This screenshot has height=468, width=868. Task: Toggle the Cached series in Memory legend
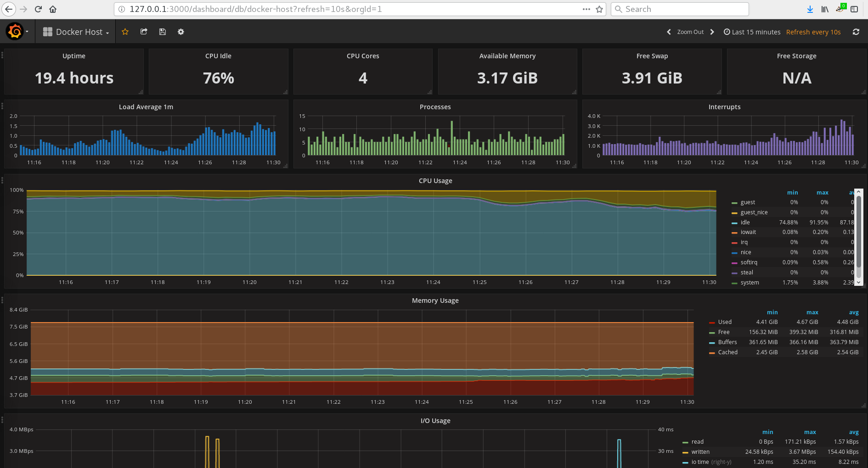pos(727,352)
